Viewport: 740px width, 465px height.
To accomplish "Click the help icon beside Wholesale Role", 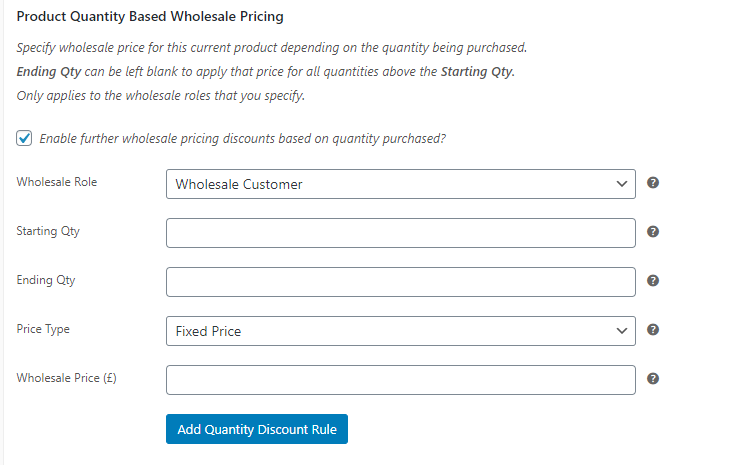I will pos(653,183).
